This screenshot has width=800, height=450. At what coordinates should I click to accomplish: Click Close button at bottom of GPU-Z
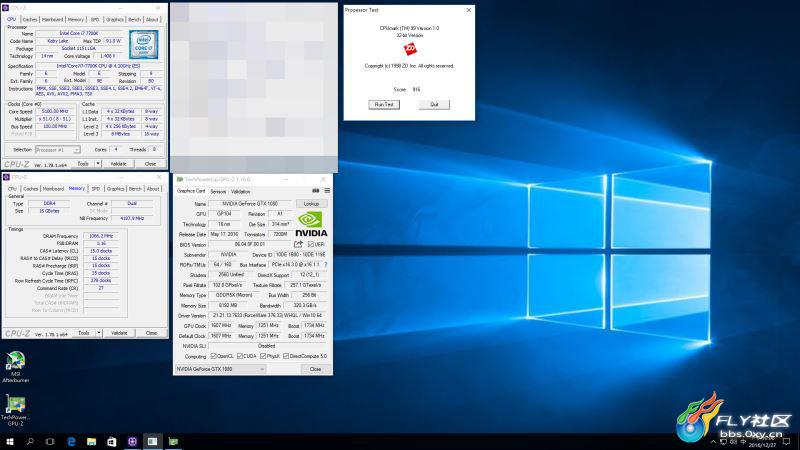315,369
